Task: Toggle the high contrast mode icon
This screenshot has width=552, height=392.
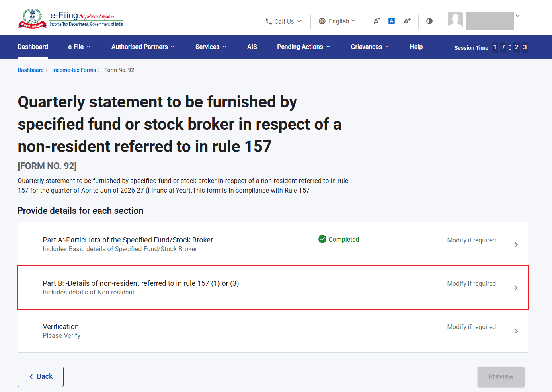Action: (429, 21)
